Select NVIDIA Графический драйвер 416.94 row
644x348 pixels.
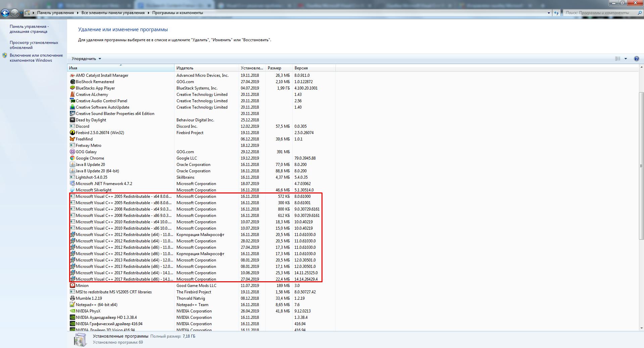202,324
